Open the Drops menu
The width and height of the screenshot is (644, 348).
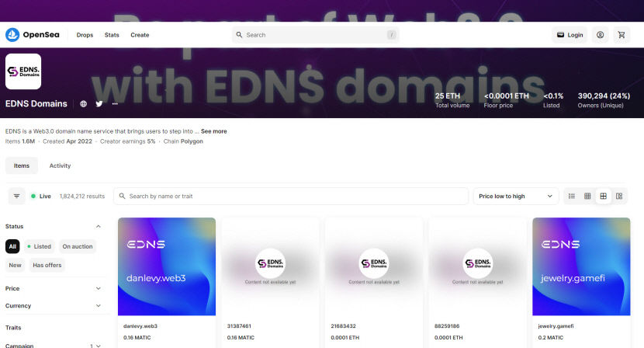tap(85, 35)
